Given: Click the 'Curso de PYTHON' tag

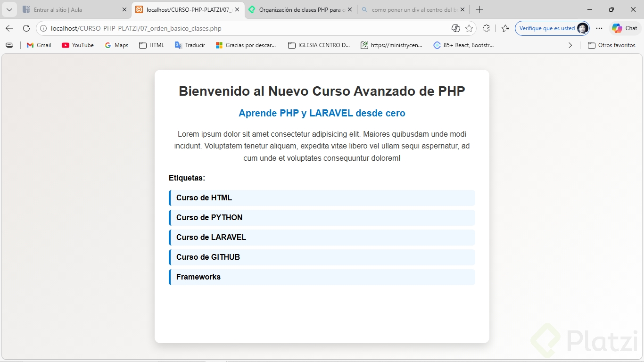Looking at the screenshot, I should [x=322, y=218].
